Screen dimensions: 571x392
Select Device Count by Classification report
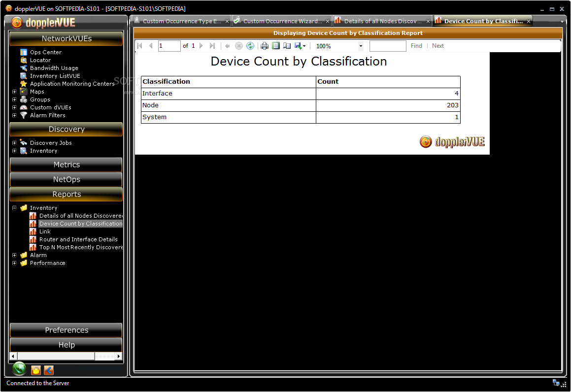click(81, 224)
